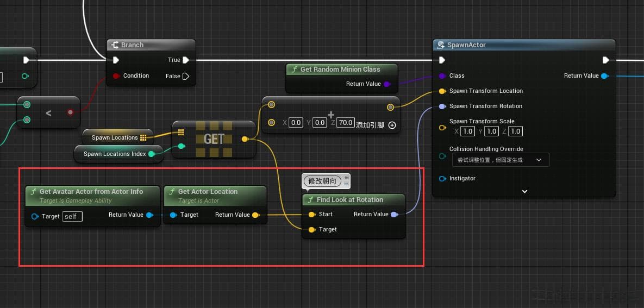
Task: Click the execution output pin of the leftmost node
Action: click(x=26, y=60)
